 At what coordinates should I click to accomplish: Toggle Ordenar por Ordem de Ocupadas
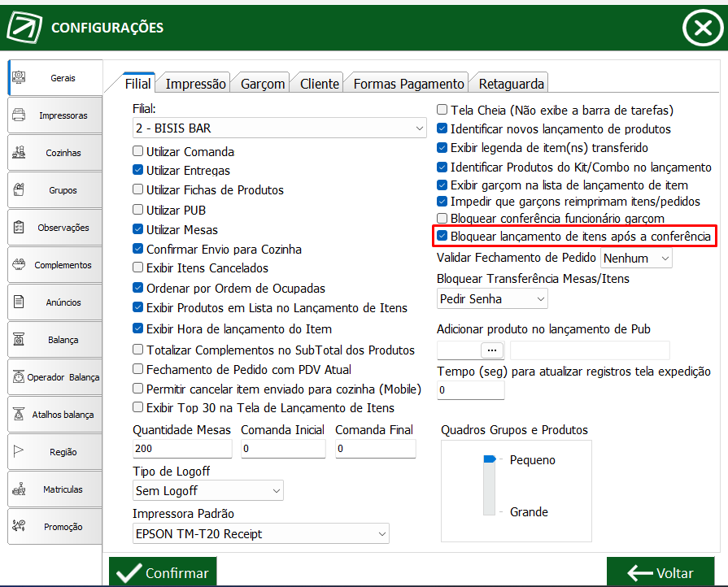coord(138,288)
